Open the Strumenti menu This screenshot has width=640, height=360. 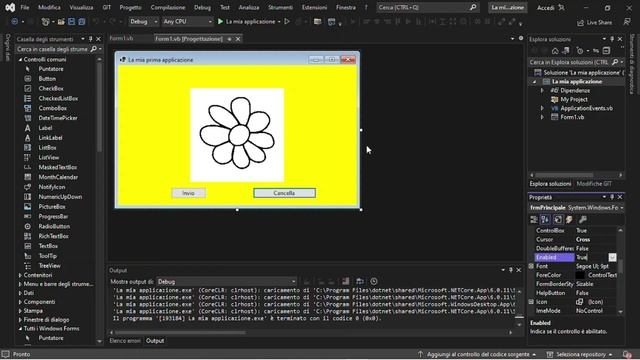280,7
